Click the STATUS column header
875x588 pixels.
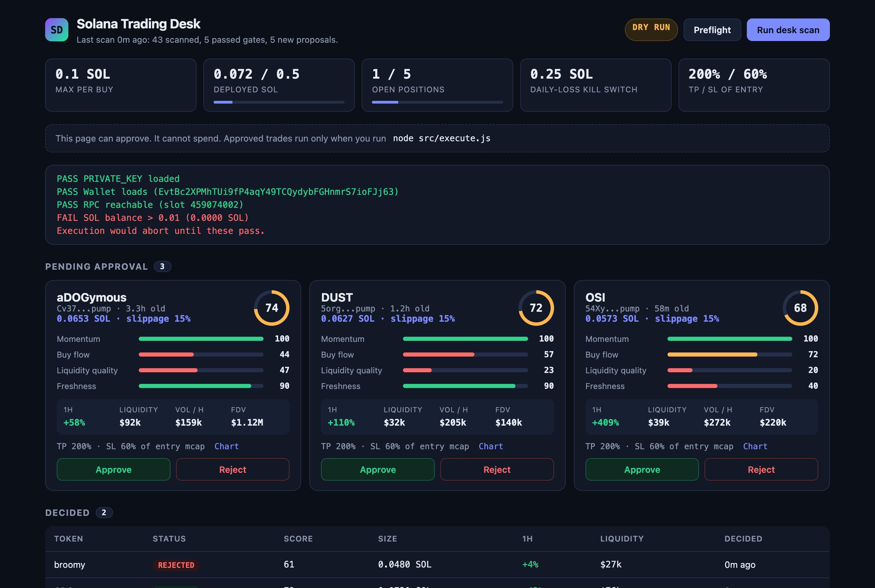tap(169, 539)
